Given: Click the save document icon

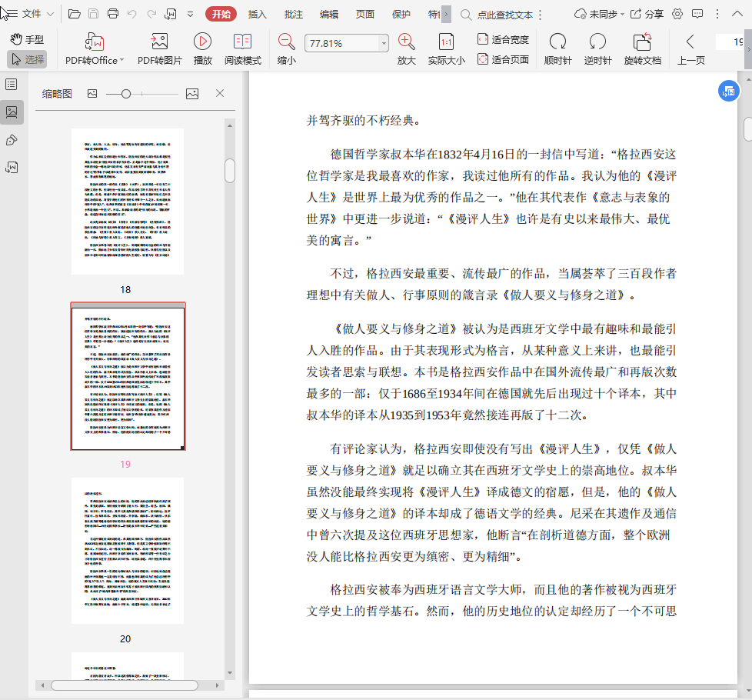Looking at the screenshot, I should point(94,14).
